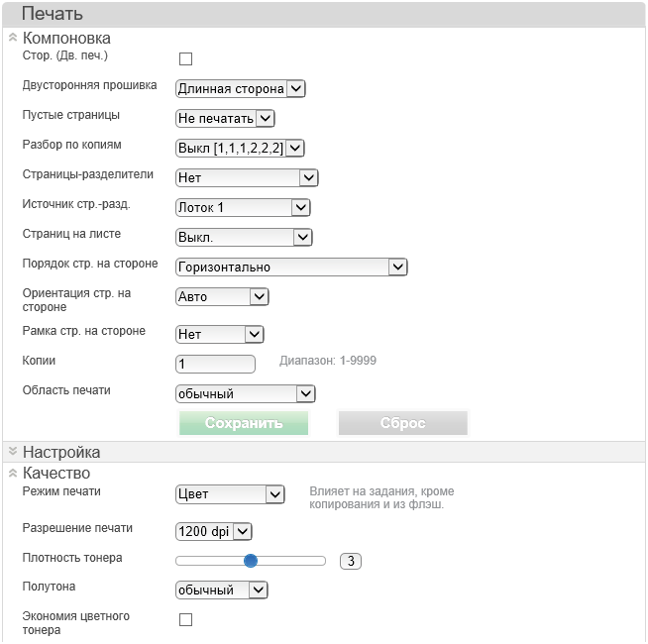Open Ориентация стр. на стороне dropdown
The width and height of the screenshot is (648, 644).
(222, 296)
